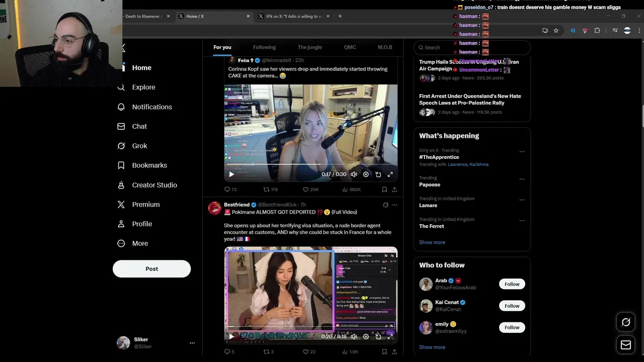644x362 pixels.
Task: Open Pokimane video settings gear
Action: point(366,336)
